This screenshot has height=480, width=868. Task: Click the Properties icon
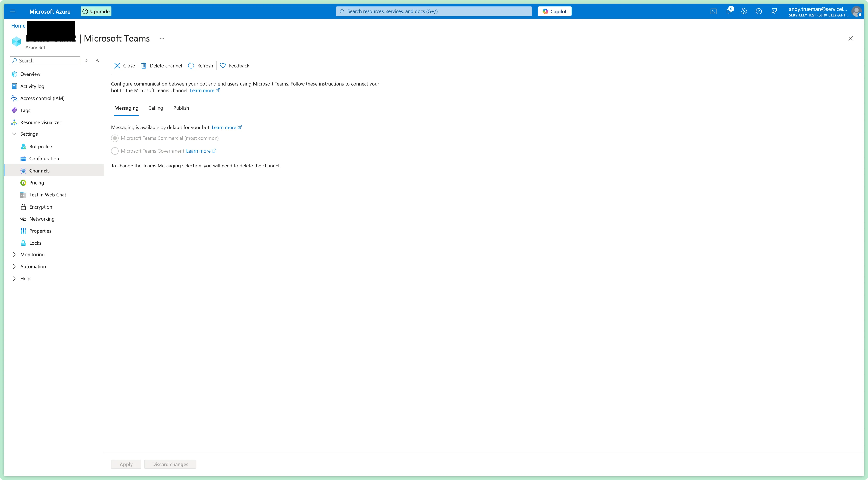click(x=23, y=231)
